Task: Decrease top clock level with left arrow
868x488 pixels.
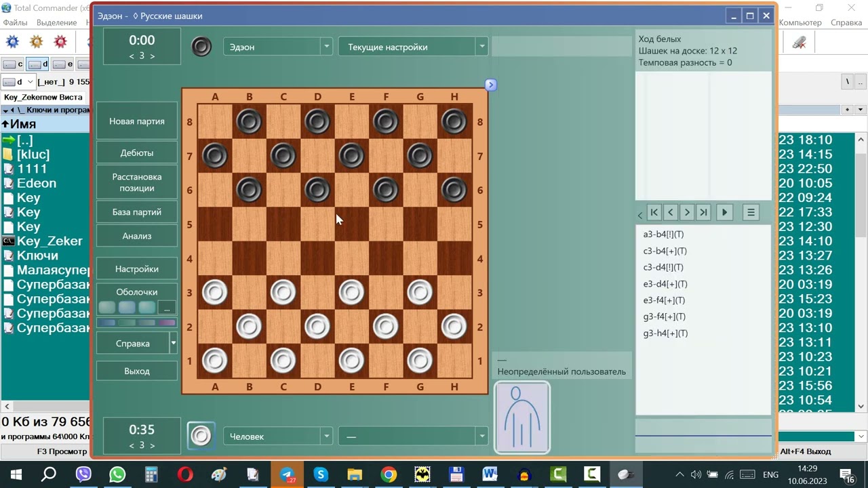Action: pos(132,56)
